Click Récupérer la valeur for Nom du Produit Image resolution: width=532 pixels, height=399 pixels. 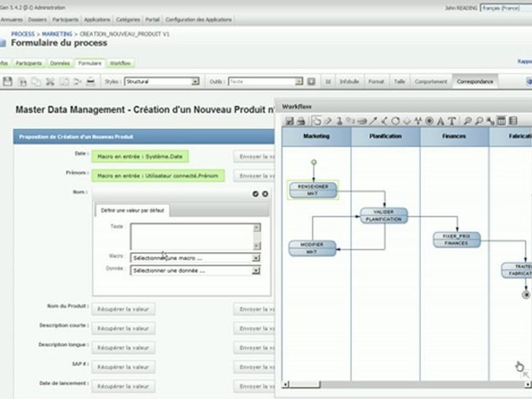coord(123,309)
